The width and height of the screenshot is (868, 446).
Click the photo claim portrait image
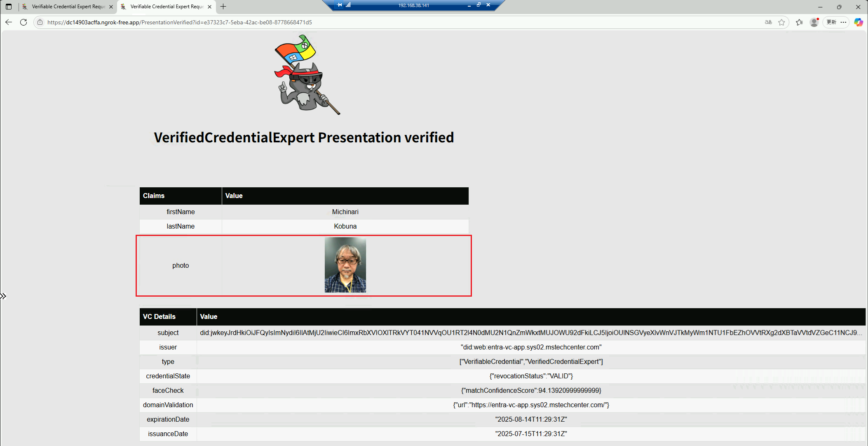point(345,265)
